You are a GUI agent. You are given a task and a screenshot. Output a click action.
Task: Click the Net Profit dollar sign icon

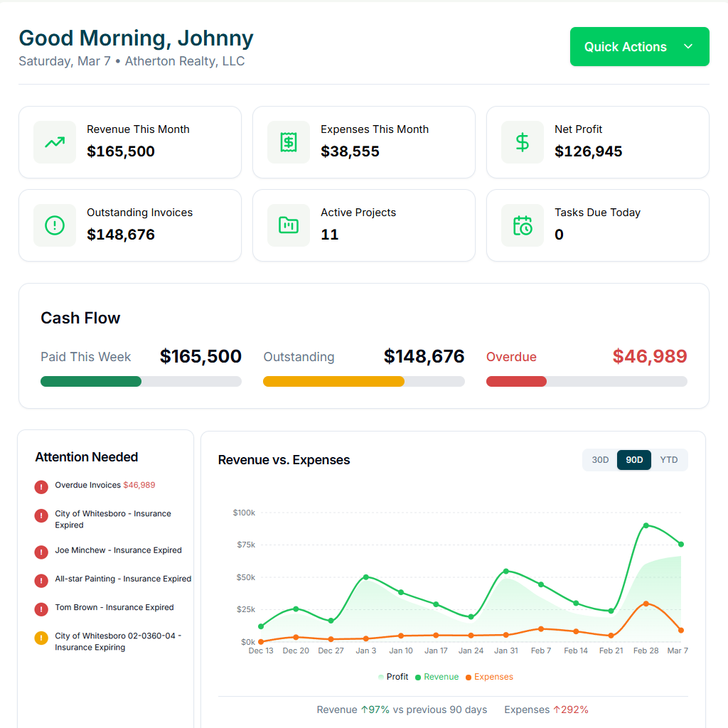point(523,142)
